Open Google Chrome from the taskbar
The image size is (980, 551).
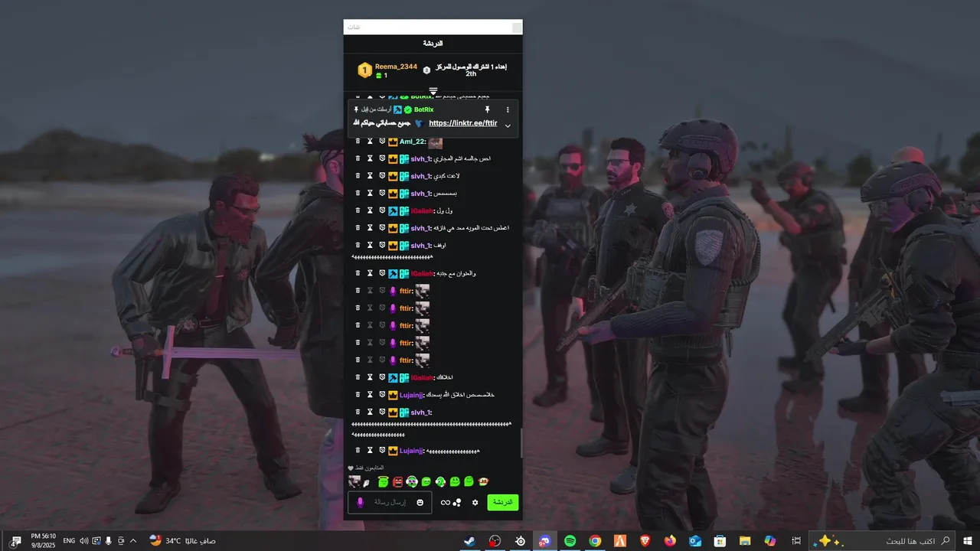(x=595, y=541)
